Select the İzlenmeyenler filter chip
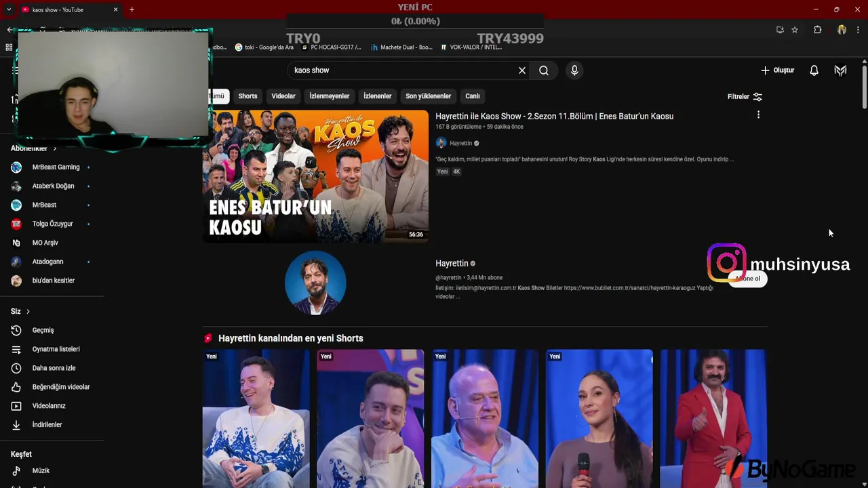 tap(330, 96)
